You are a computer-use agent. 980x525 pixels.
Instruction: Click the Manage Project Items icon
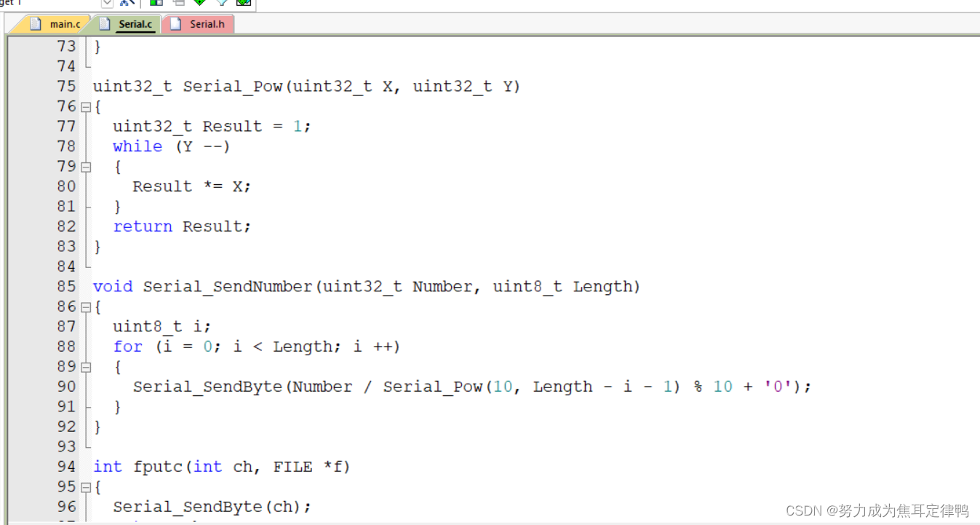coord(156,3)
